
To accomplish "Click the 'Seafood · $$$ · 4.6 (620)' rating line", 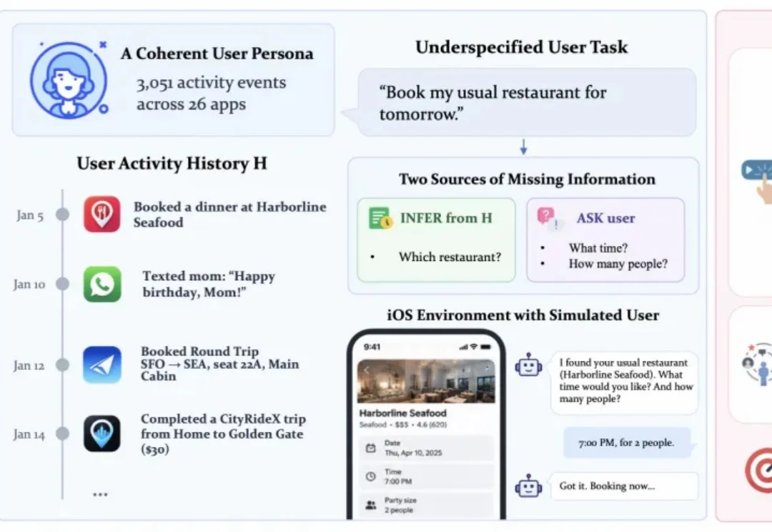I will 402,425.
